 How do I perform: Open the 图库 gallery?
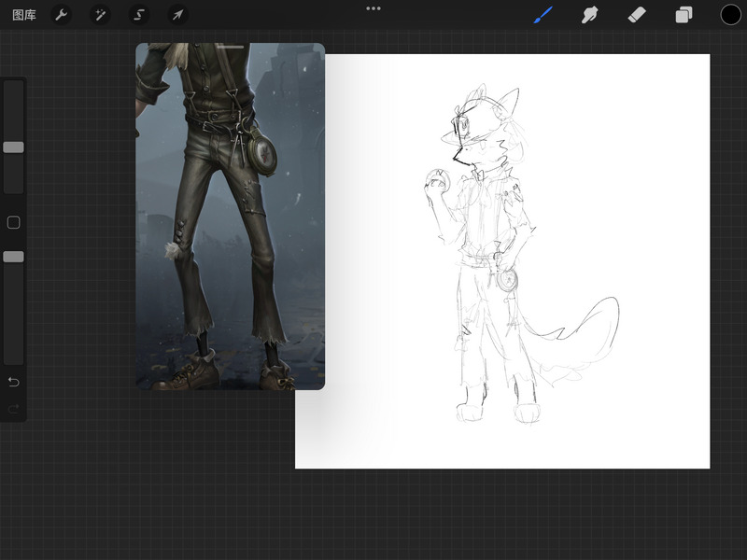pos(24,15)
